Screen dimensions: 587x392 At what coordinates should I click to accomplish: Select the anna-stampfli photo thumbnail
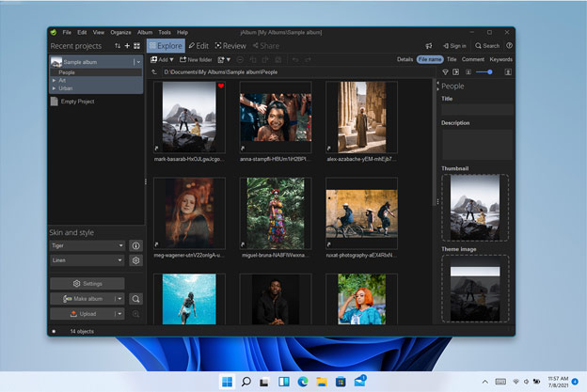tap(275, 116)
